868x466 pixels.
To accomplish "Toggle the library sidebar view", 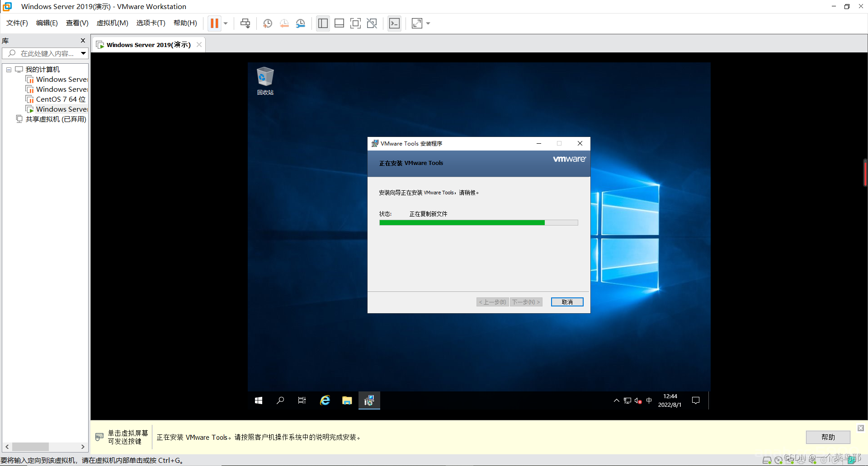I will point(323,23).
